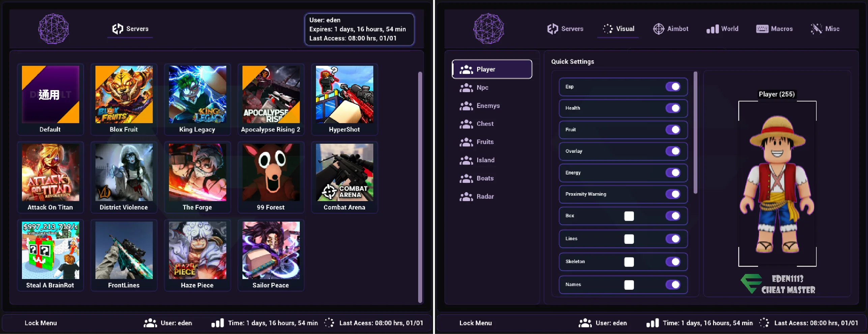
Task: Click the white Box color swatch
Action: (x=629, y=216)
